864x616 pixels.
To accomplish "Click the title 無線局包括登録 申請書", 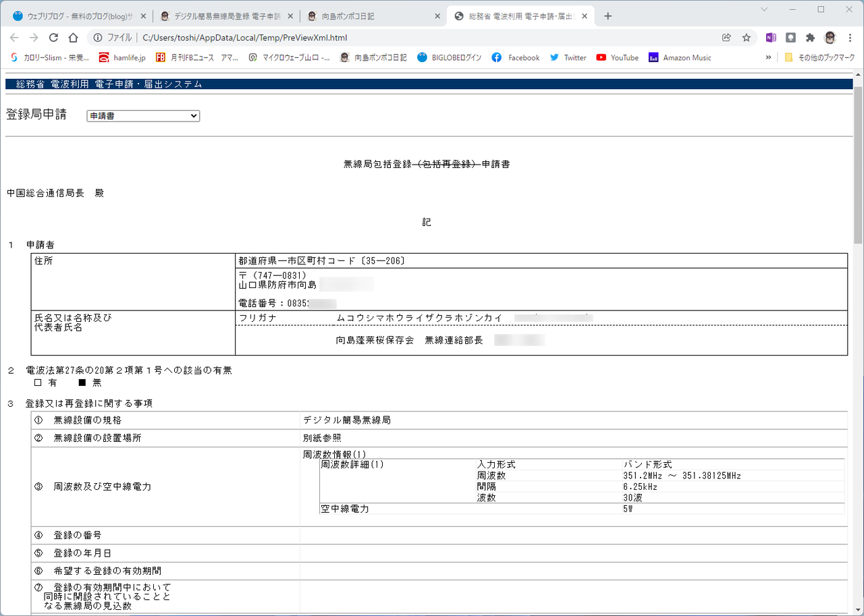I will tap(427, 164).
